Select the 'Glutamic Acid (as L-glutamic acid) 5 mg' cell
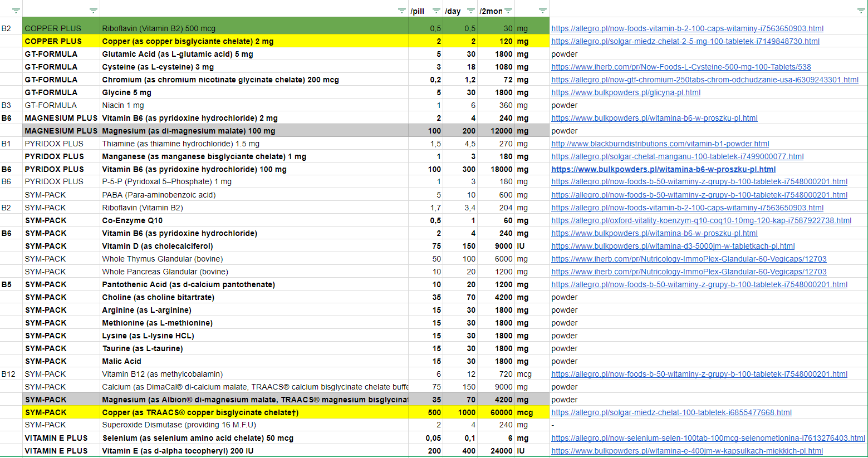 [254, 54]
